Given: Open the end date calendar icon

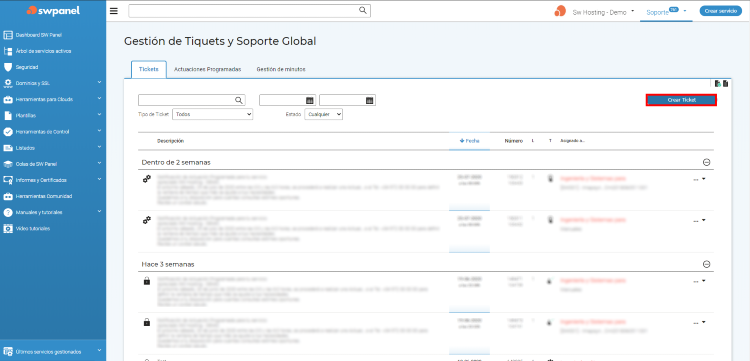Looking at the screenshot, I should tap(369, 100).
